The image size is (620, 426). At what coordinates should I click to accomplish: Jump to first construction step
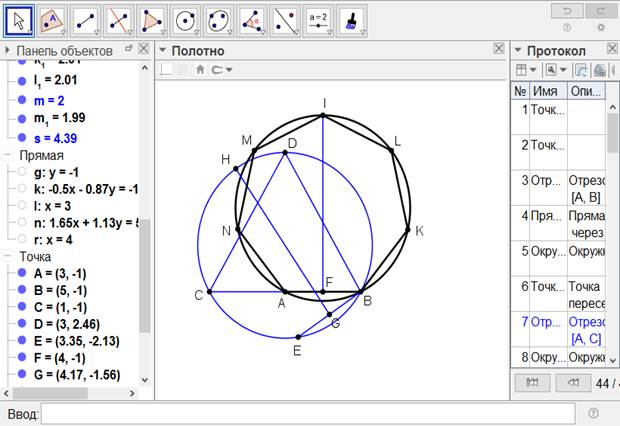point(532,382)
